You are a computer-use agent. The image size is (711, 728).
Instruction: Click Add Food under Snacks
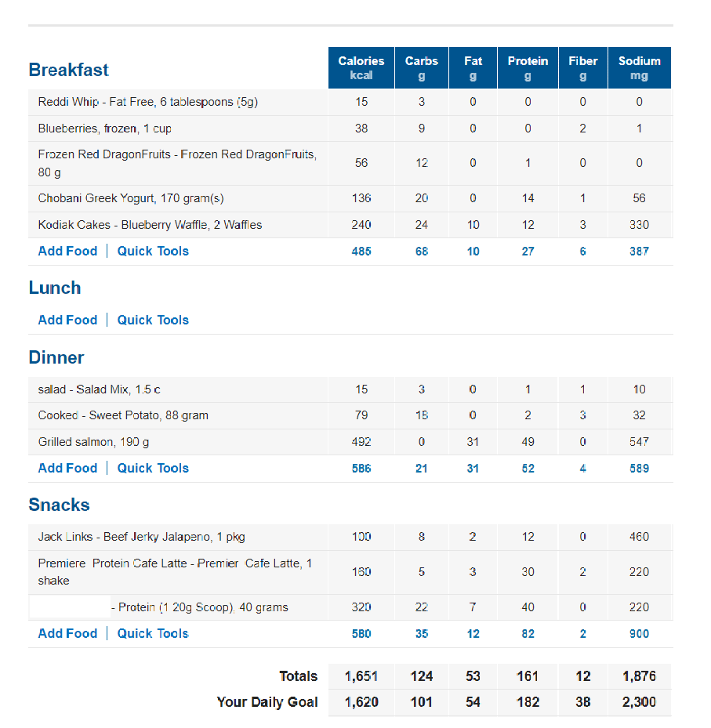tap(67, 633)
